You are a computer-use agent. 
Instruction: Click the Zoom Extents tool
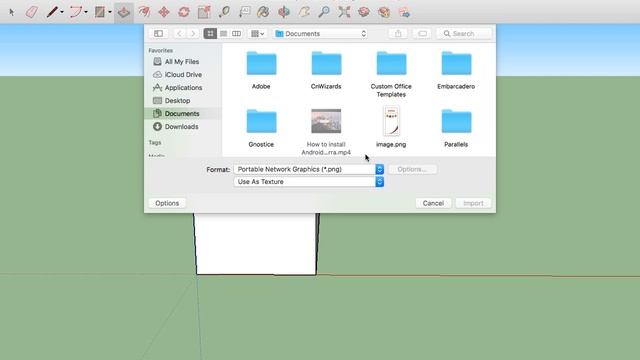(x=344, y=12)
